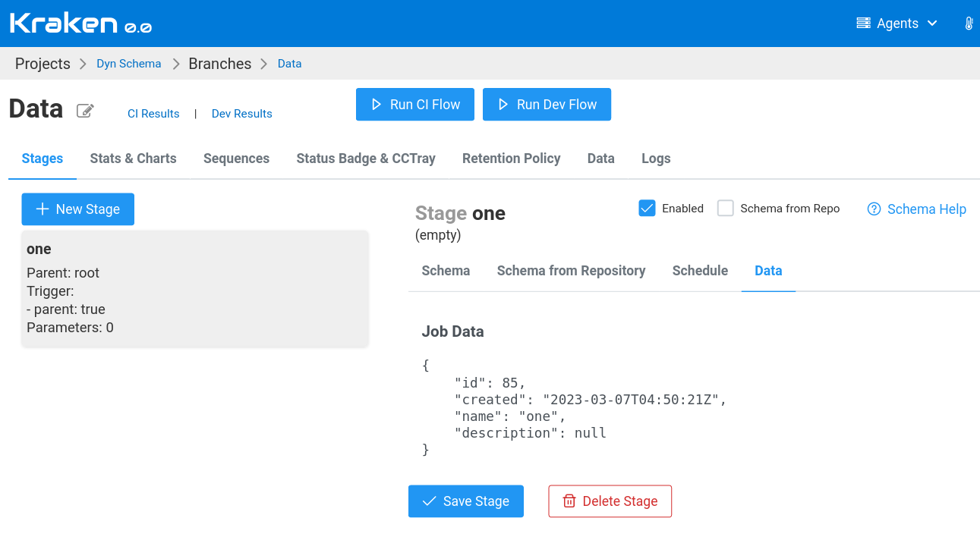
Task: Click the Agents server icon
Action: tap(863, 24)
